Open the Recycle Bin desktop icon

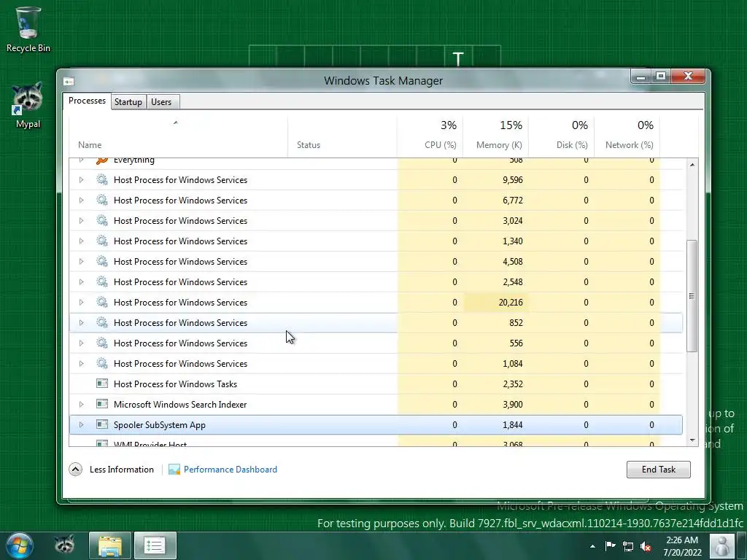pyautogui.click(x=28, y=29)
